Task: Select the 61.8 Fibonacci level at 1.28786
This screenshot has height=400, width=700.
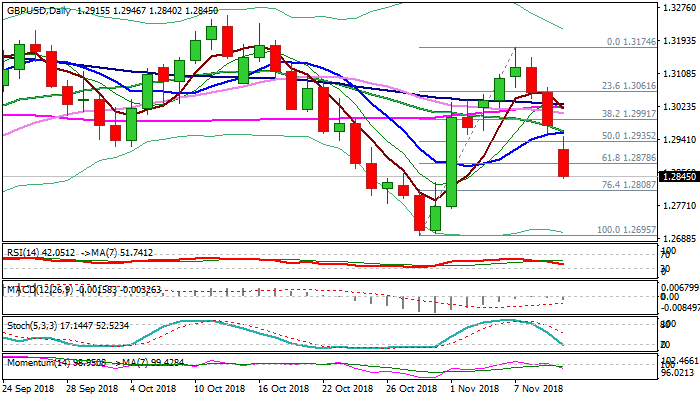Action: click(632, 158)
